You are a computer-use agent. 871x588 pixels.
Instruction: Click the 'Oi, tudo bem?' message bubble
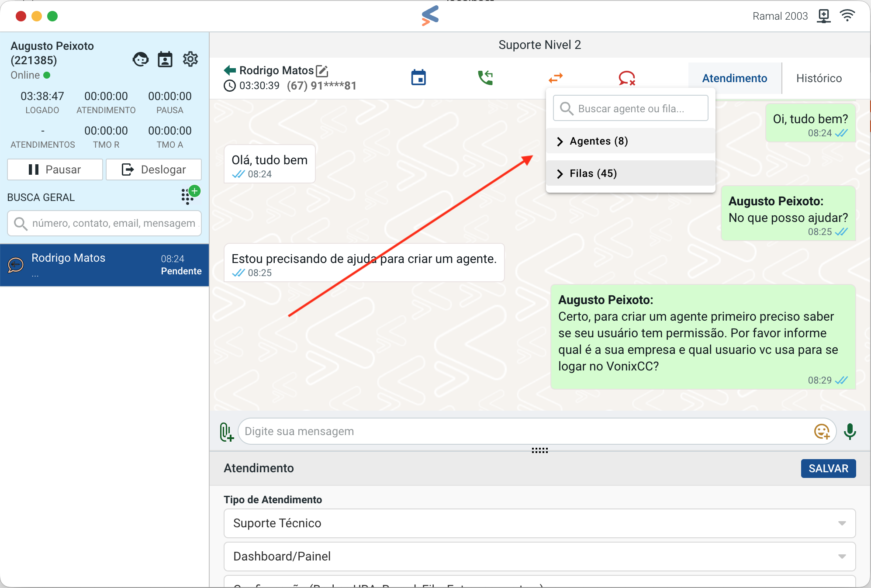(810, 123)
